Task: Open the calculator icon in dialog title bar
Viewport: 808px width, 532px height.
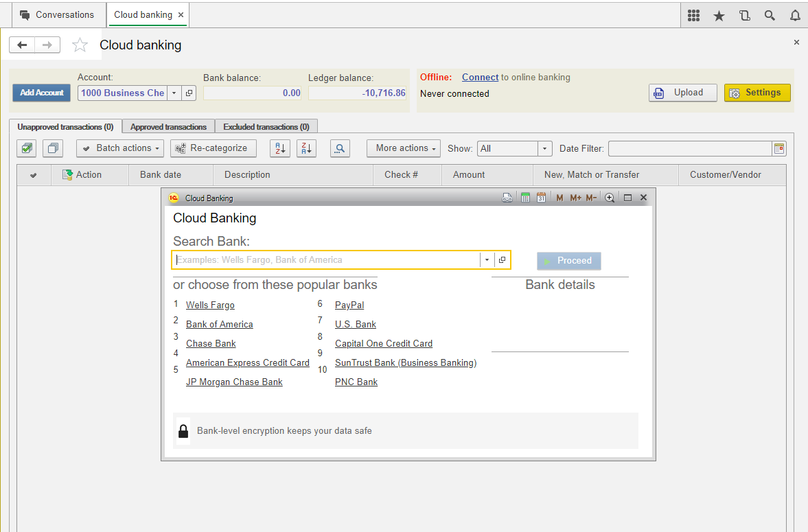Action: (x=525, y=198)
